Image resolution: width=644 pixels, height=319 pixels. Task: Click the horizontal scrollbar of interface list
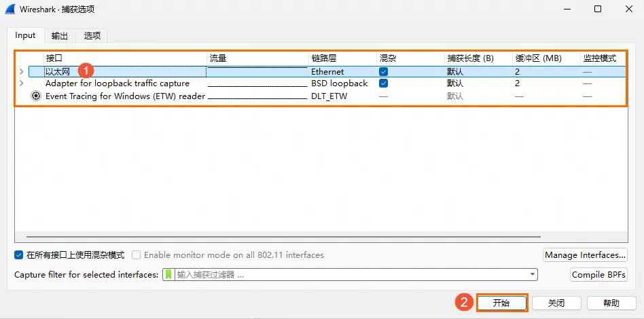tap(283, 237)
